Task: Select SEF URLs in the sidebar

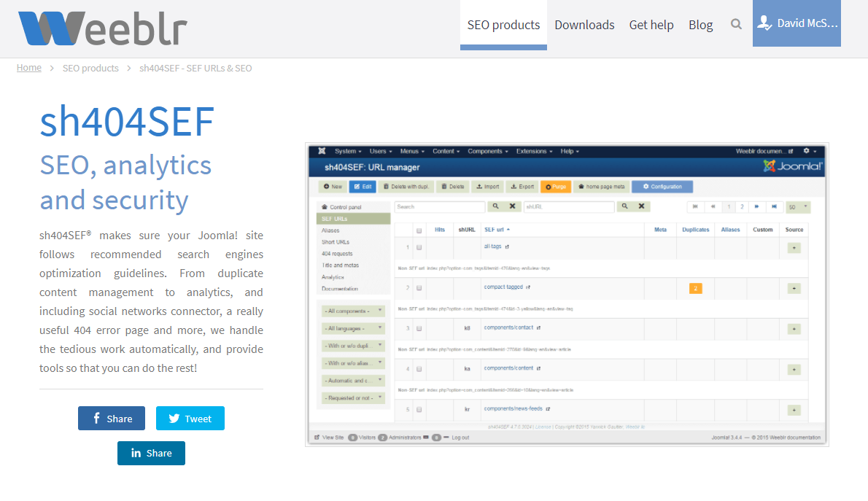Action: point(353,219)
